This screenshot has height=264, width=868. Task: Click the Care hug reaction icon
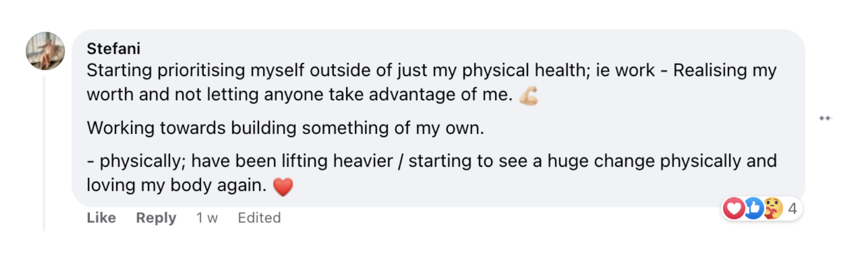[x=773, y=208]
